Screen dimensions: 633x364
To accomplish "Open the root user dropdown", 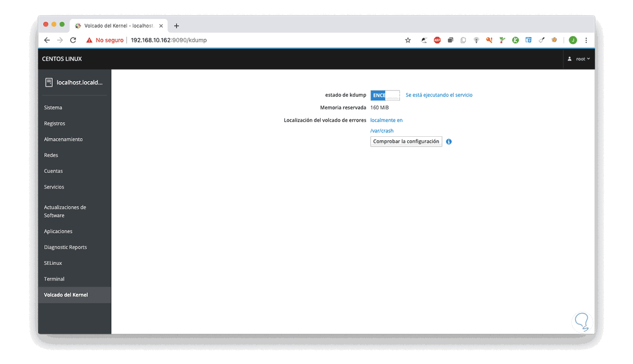I will 579,59.
